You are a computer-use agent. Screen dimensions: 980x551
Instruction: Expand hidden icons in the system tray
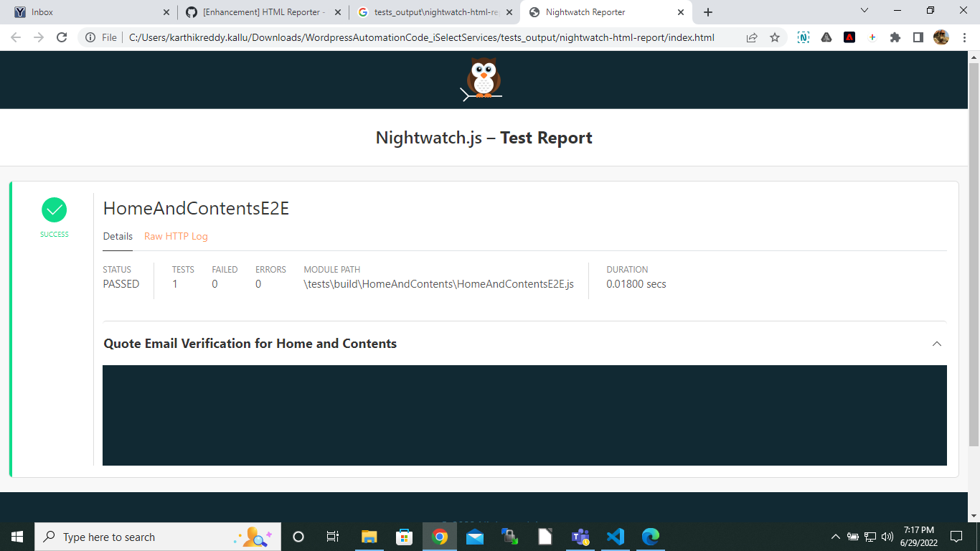click(835, 536)
